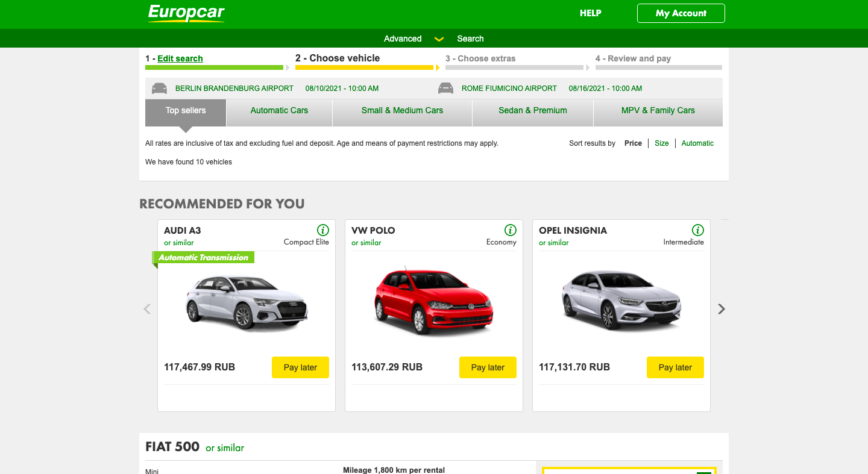Click the Europcar logo

186,13
